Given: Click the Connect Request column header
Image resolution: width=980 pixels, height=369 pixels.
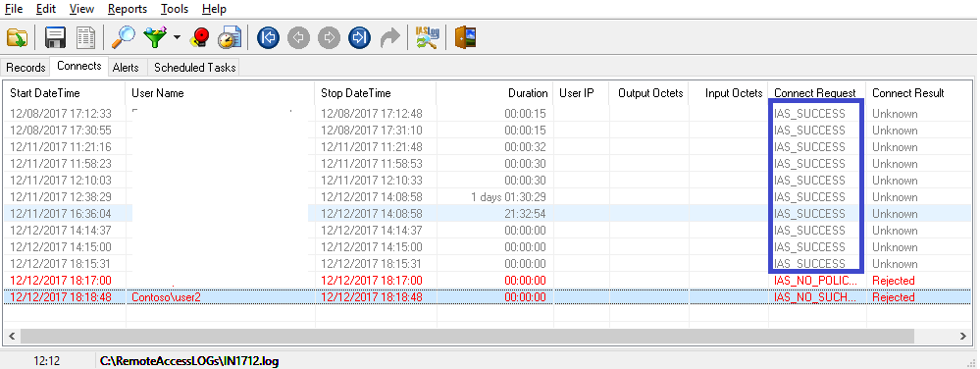Looking at the screenshot, I should pyautogui.click(x=817, y=93).
